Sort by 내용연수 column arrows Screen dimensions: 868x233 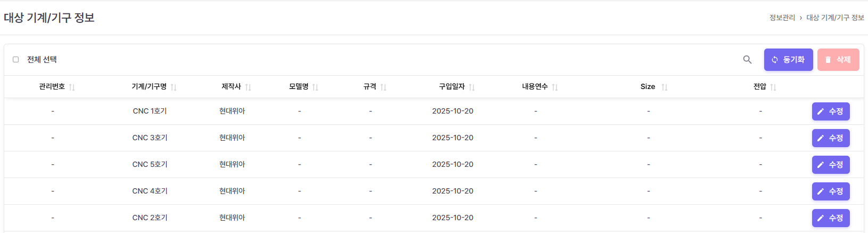click(x=555, y=87)
